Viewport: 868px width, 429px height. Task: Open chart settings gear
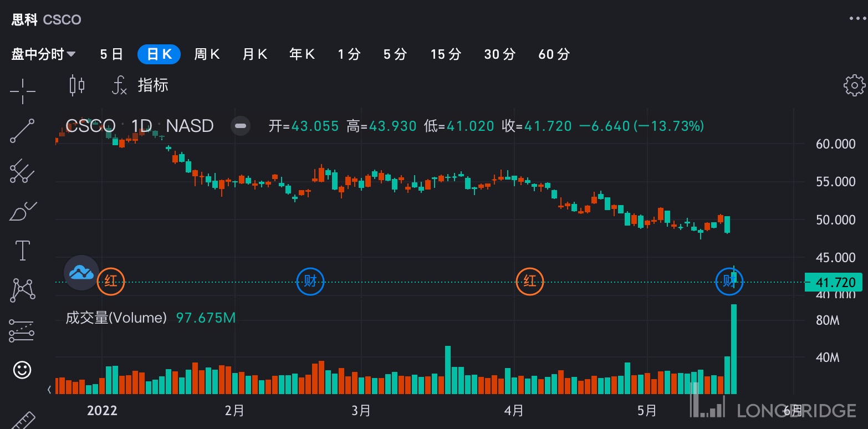click(x=854, y=85)
